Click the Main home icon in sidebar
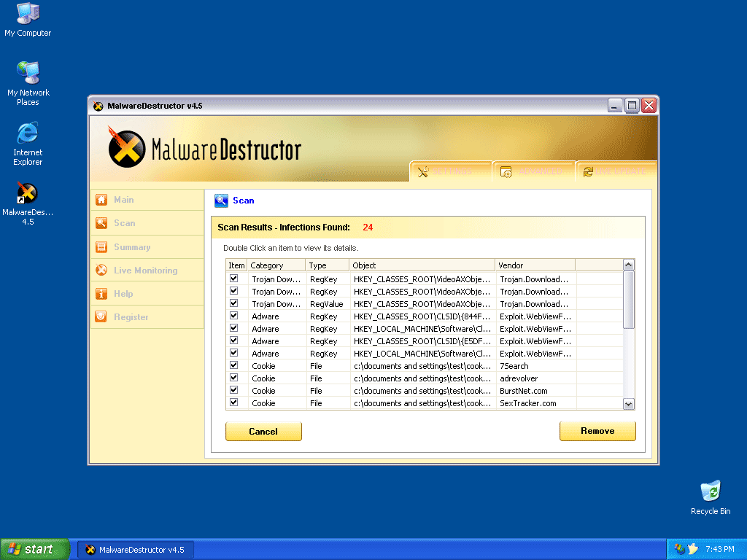This screenshot has width=747, height=560. click(101, 200)
